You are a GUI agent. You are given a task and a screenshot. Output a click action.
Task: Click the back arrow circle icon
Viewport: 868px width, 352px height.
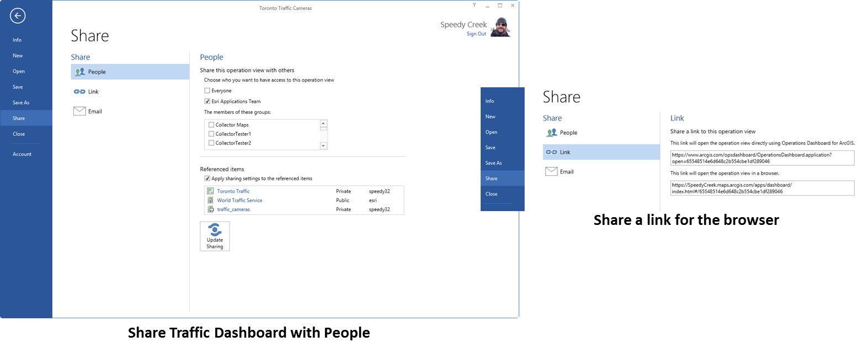pyautogui.click(x=18, y=16)
